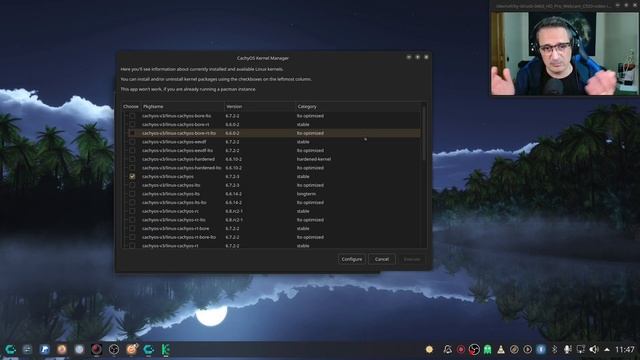
Task: Select the 'hardened-kernel' category cell
Action: coord(314,159)
